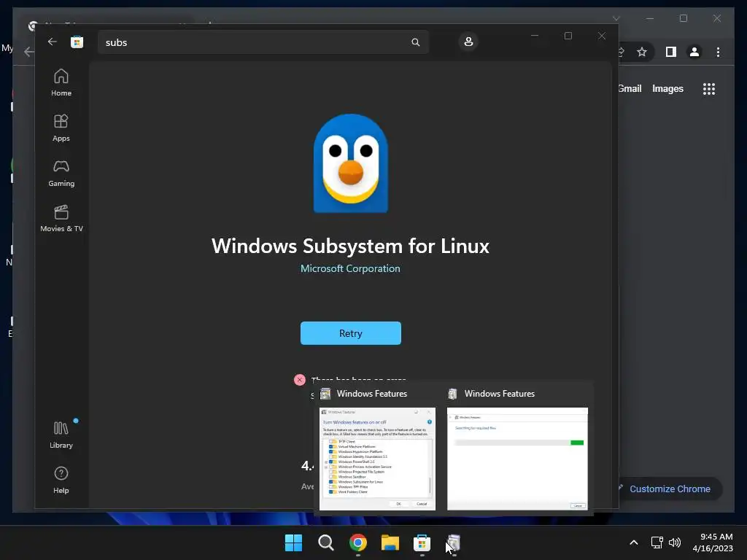
Task: Click Customize Chrome button
Action: [x=670, y=489]
